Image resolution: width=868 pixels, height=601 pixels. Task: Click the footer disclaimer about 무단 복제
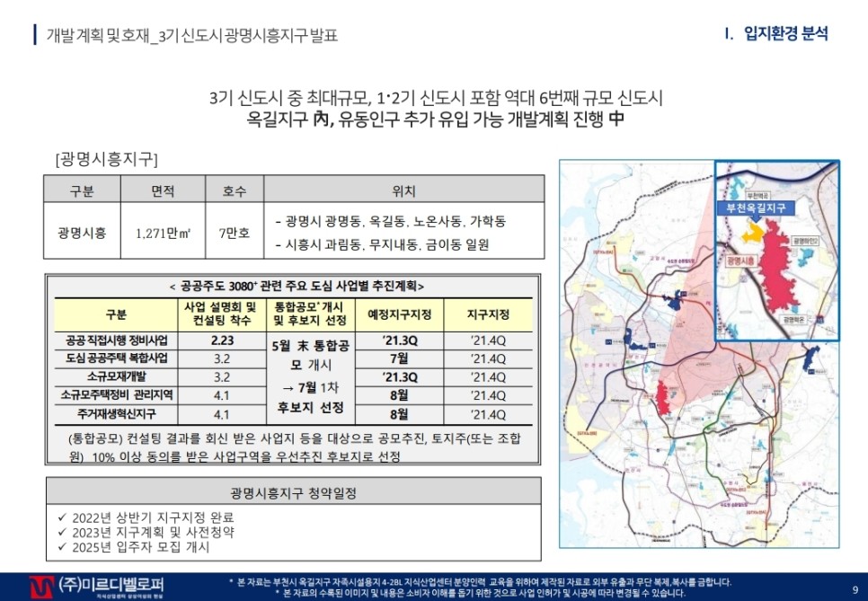[480, 581]
